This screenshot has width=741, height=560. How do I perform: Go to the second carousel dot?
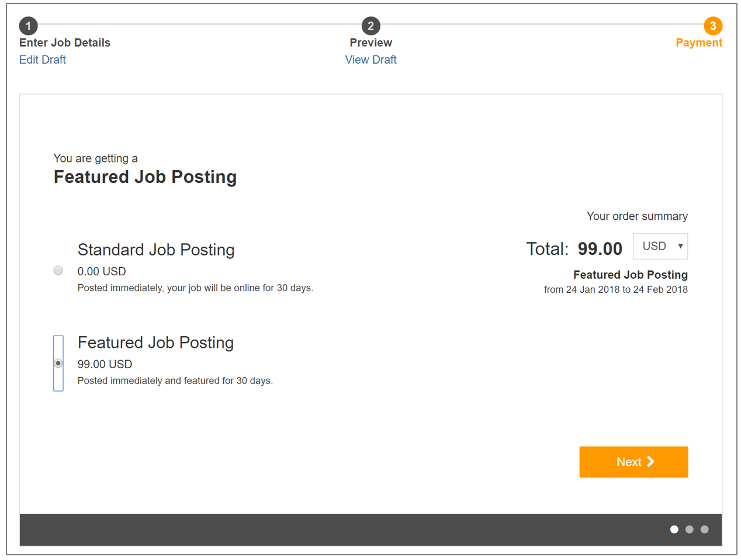[690, 530]
